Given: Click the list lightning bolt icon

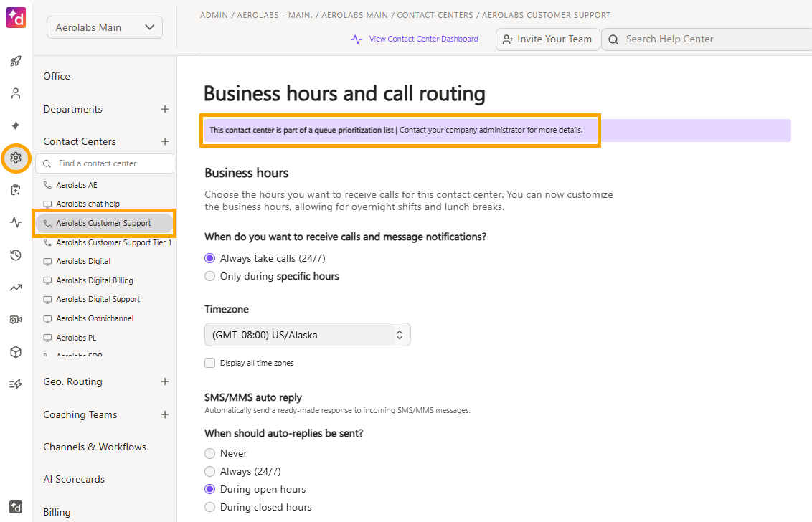Looking at the screenshot, I should (x=16, y=384).
